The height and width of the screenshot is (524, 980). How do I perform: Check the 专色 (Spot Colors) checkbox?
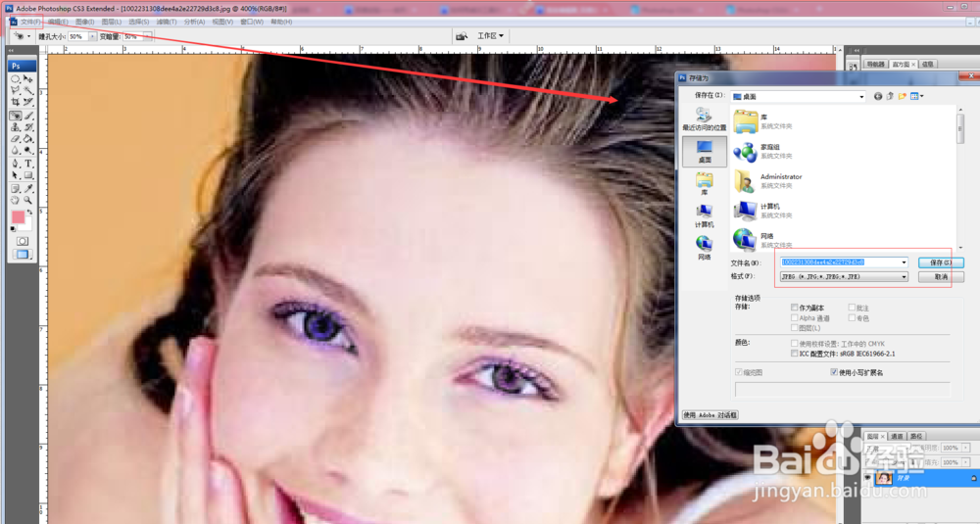tap(852, 317)
